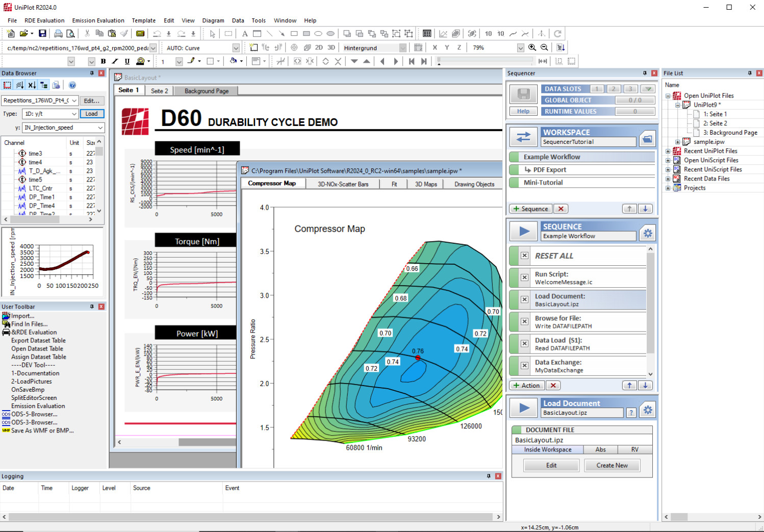Delete sequence with red X button
Image resolution: width=764 pixels, height=532 pixels.
point(561,209)
